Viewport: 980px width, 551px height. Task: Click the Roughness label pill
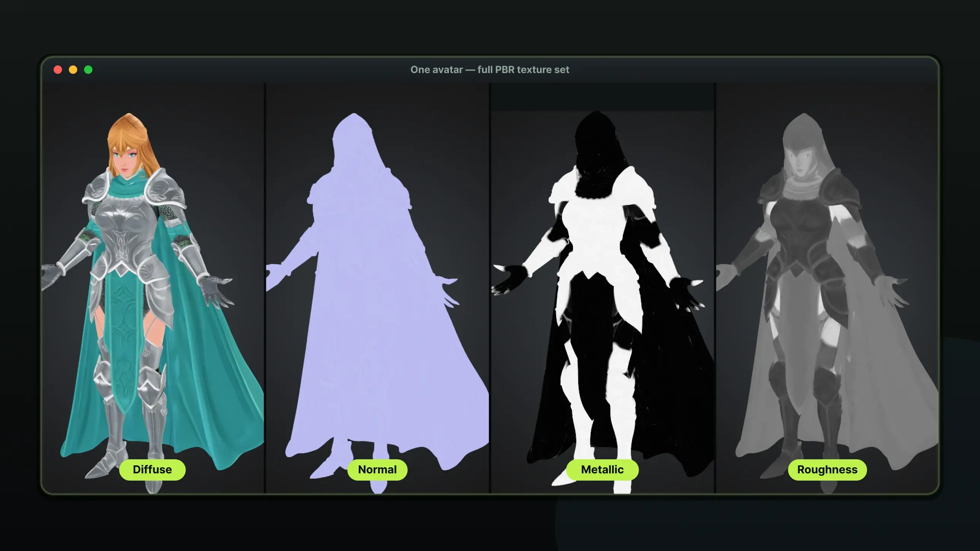point(827,470)
